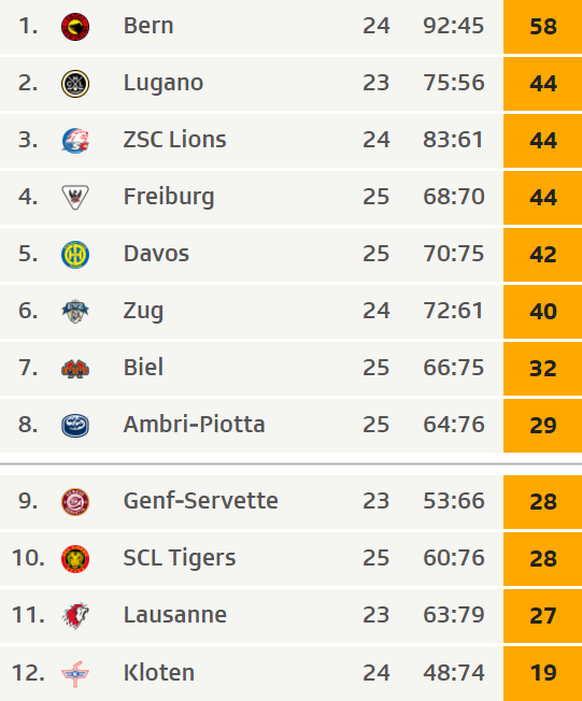582x701 pixels.
Task: Click the Freiburg team logo
Action: pos(75,197)
